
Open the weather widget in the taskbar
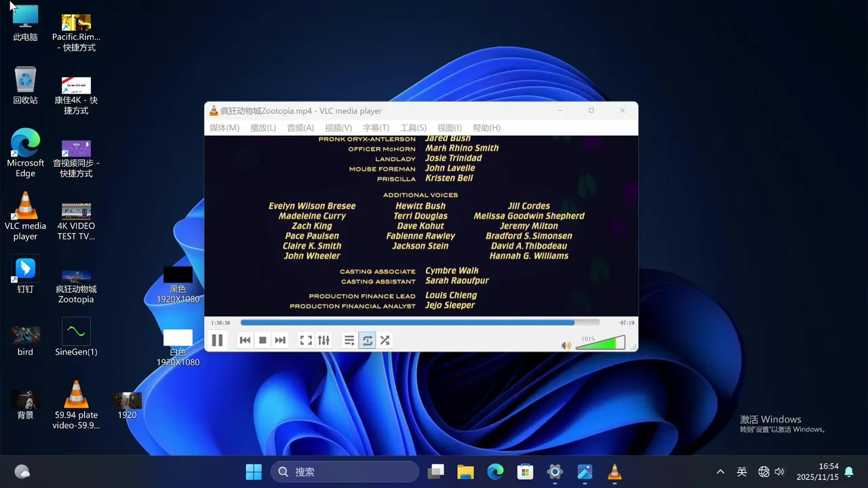tap(22, 472)
